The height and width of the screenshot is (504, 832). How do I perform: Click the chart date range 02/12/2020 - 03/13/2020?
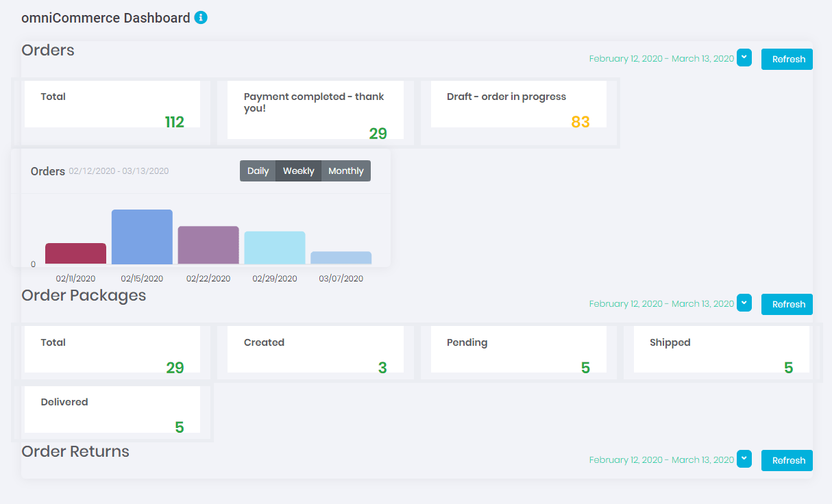click(x=119, y=171)
